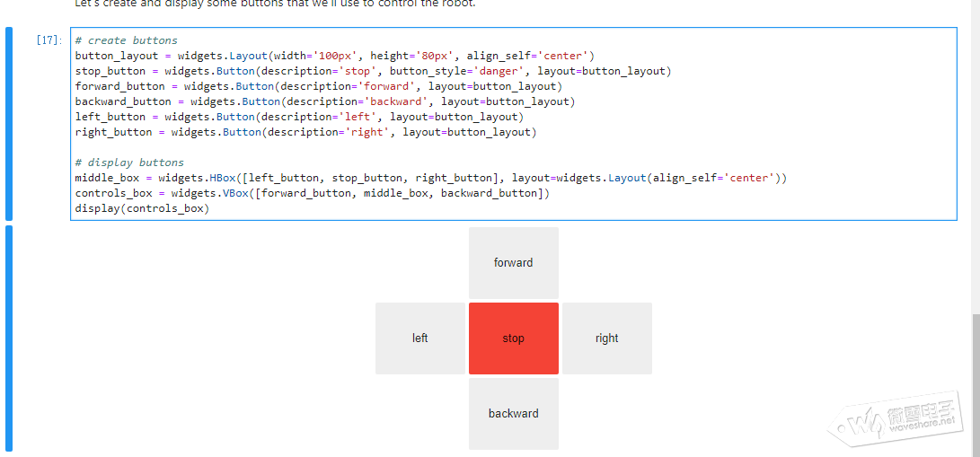
Task: Click the backward_button assignment line
Action: (324, 101)
